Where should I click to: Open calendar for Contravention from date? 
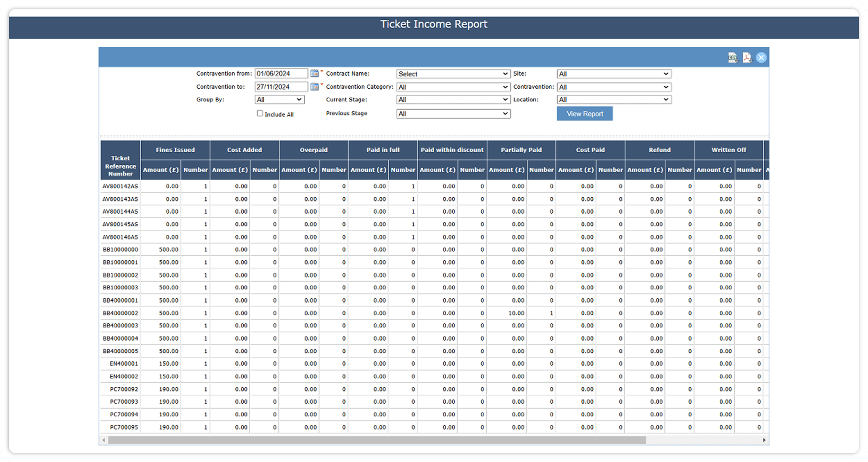314,74
